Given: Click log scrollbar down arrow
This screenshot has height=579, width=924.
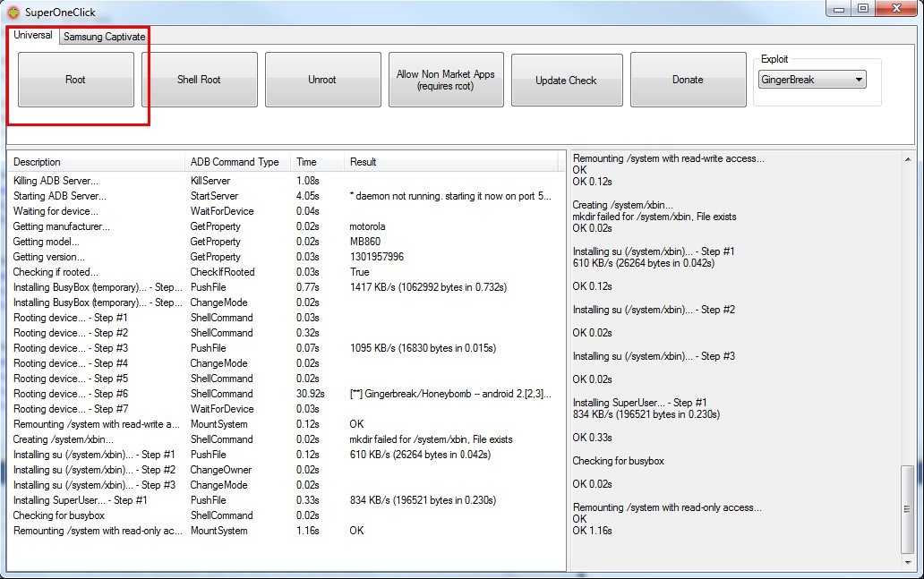Looking at the screenshot, I should (x=908, y=564).
